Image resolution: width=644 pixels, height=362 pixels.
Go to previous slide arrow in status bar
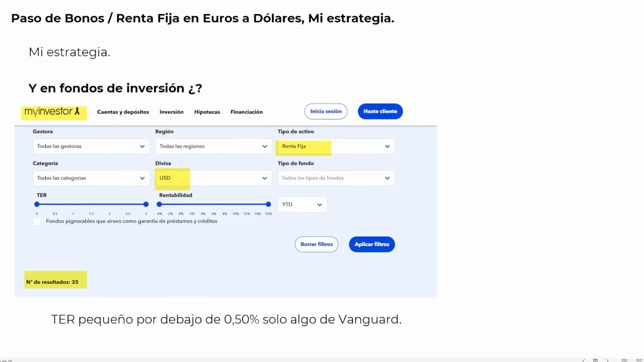(584, 360)
